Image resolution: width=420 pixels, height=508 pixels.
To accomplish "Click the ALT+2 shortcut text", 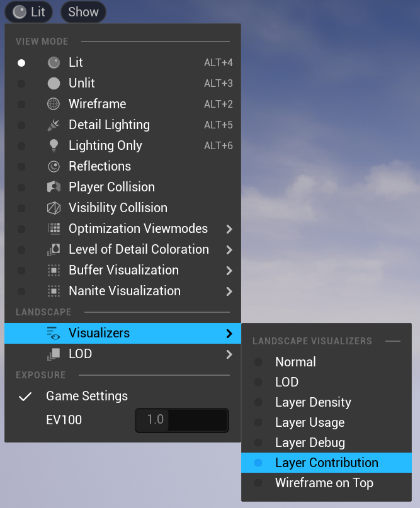I will (x=219, y=104).
